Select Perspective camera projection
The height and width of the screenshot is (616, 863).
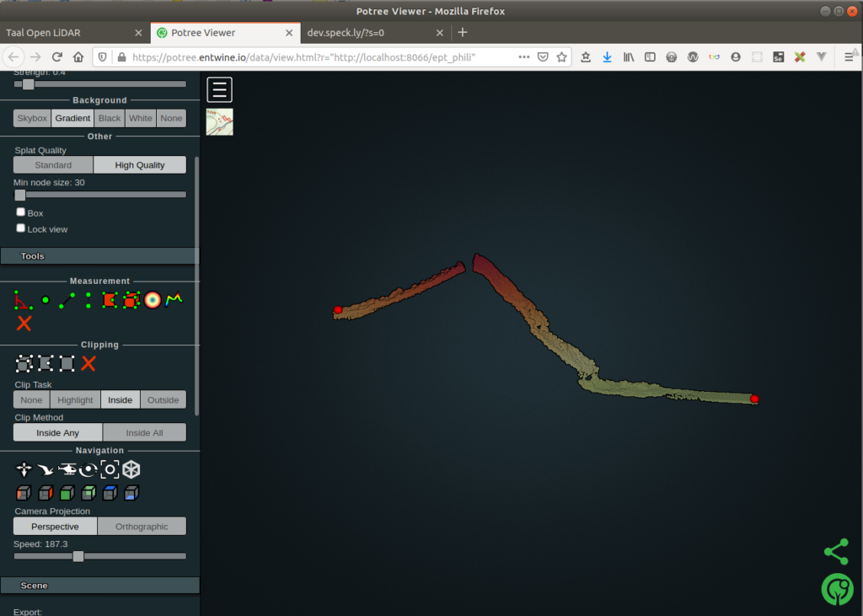pos(55,527)
